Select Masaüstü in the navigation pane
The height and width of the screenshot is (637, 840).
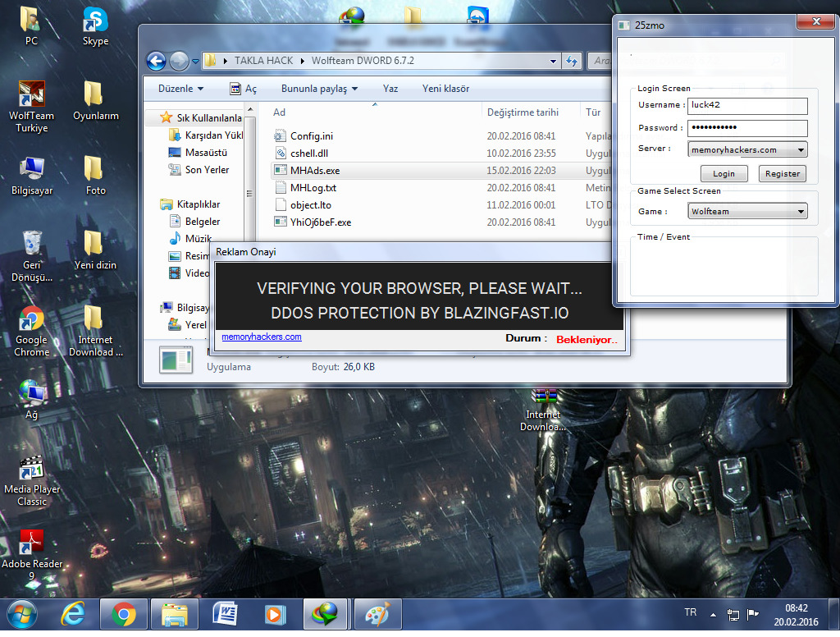click(206, 153)
